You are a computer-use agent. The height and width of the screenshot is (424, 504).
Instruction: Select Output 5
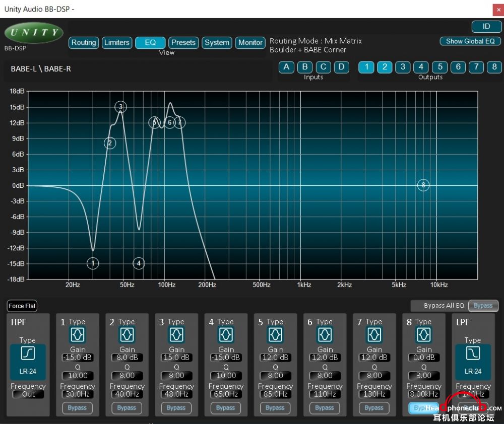click(x=440, y=67)
